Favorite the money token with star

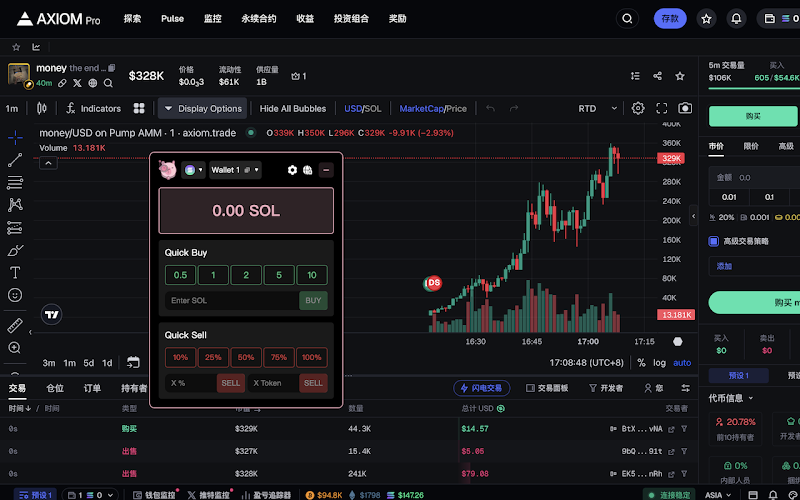point(680,76)
